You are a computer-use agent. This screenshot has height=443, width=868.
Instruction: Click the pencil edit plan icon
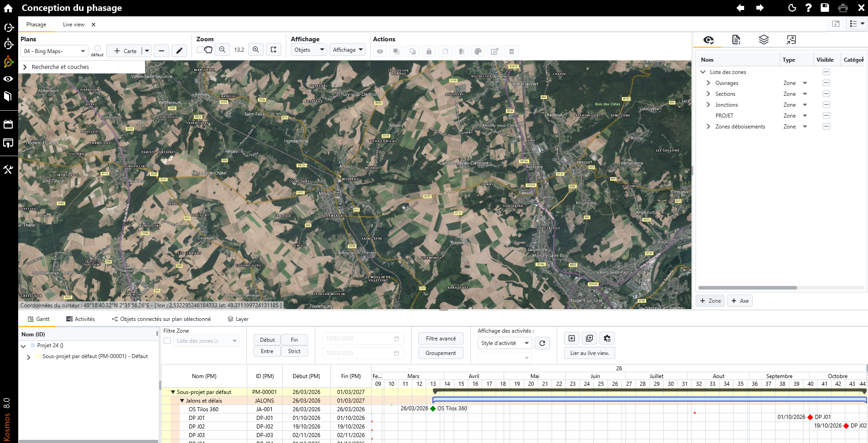click(179, 51)
